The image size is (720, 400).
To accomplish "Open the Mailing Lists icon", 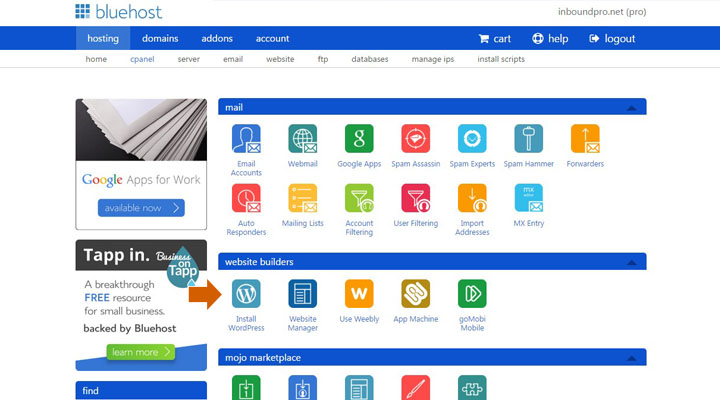I will [x=303, y=198].
